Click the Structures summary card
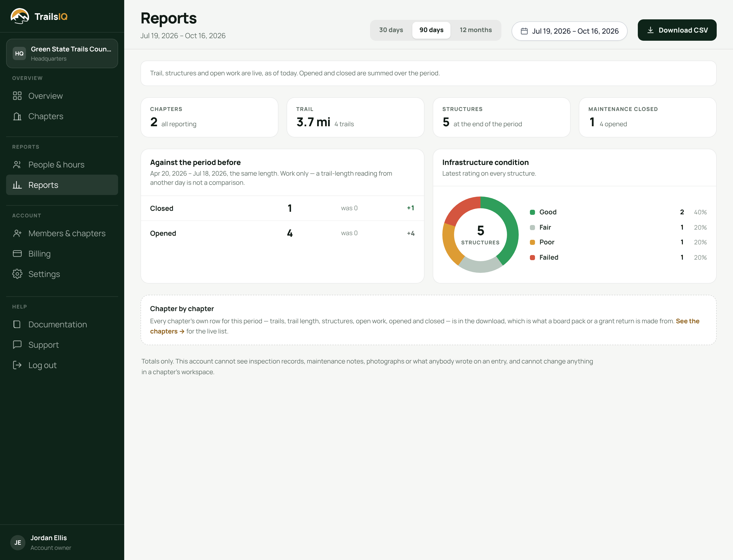 click(501, 117)
